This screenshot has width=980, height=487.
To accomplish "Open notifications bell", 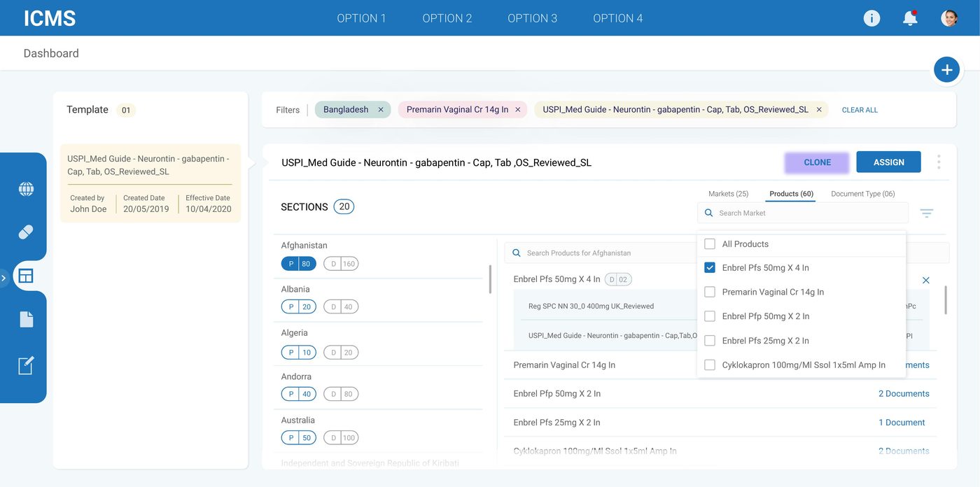I will (x=910, y=18).
